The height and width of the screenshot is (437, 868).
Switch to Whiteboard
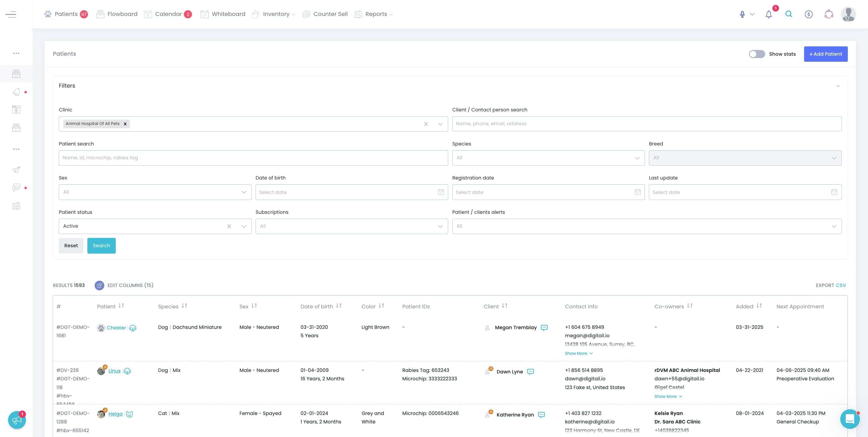[x=223, y=14]
